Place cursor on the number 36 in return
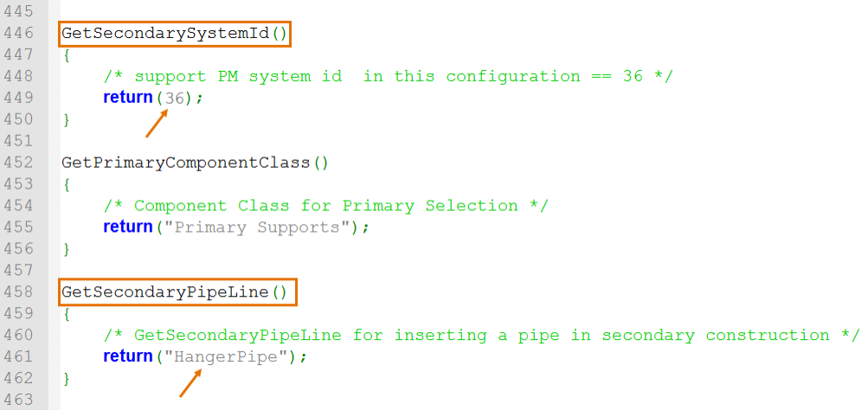868x410 pixels. 175,98
